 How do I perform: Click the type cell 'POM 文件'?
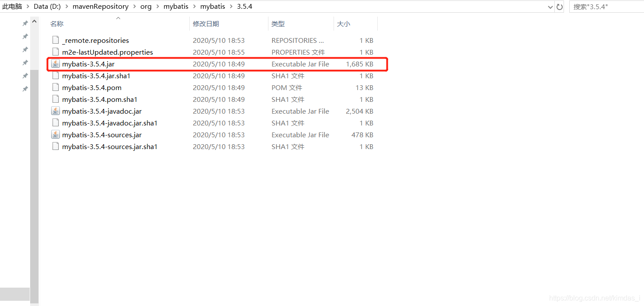(x=287, y=87)
